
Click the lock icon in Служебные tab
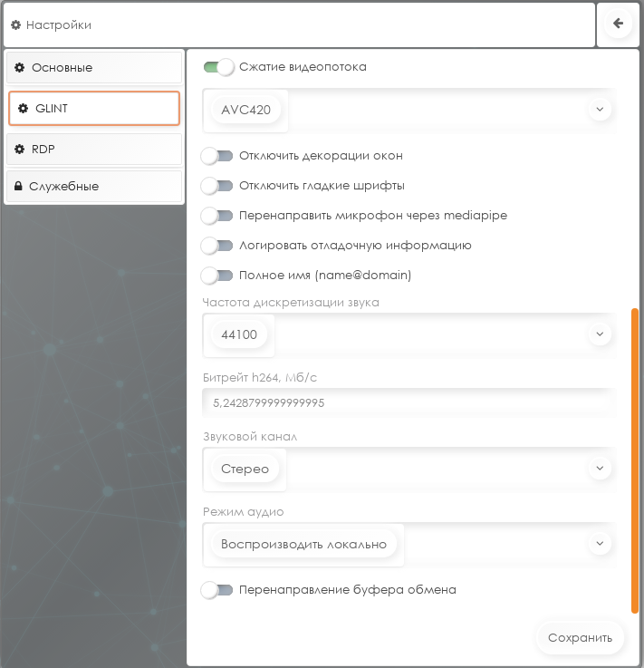pyautogui.click(x=18, y=187)
